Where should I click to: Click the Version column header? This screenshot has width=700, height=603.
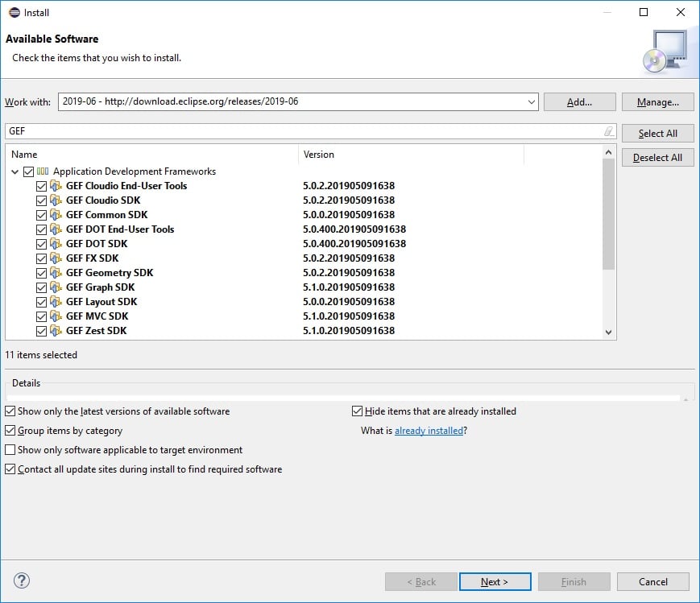pyautogui.click(x=411, y=155)
